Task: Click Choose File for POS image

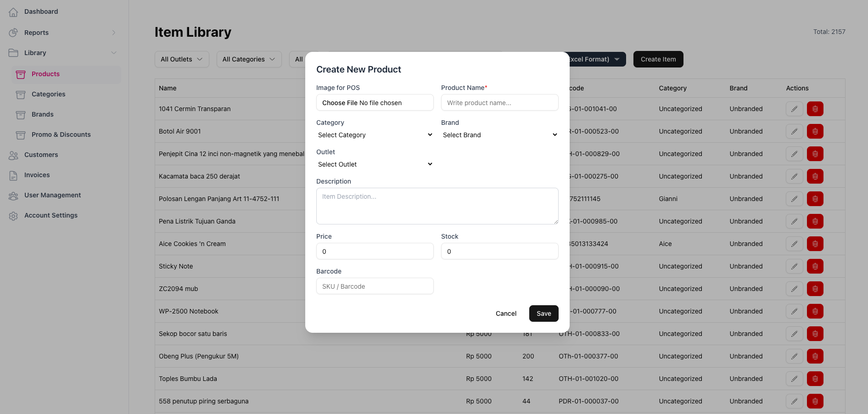Action: pyautogui.click(x=340, y=103)
